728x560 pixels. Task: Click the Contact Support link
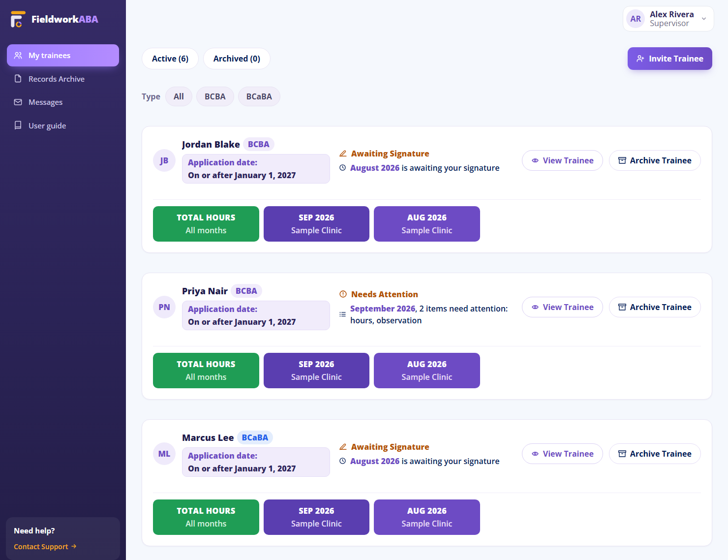45,547
